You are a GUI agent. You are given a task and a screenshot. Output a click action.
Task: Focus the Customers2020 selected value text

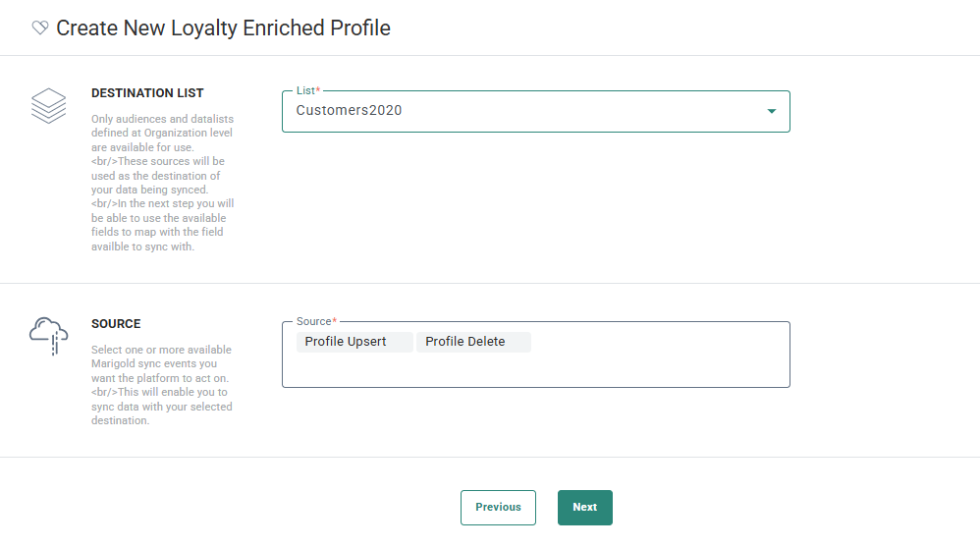(x=349, y=111)
